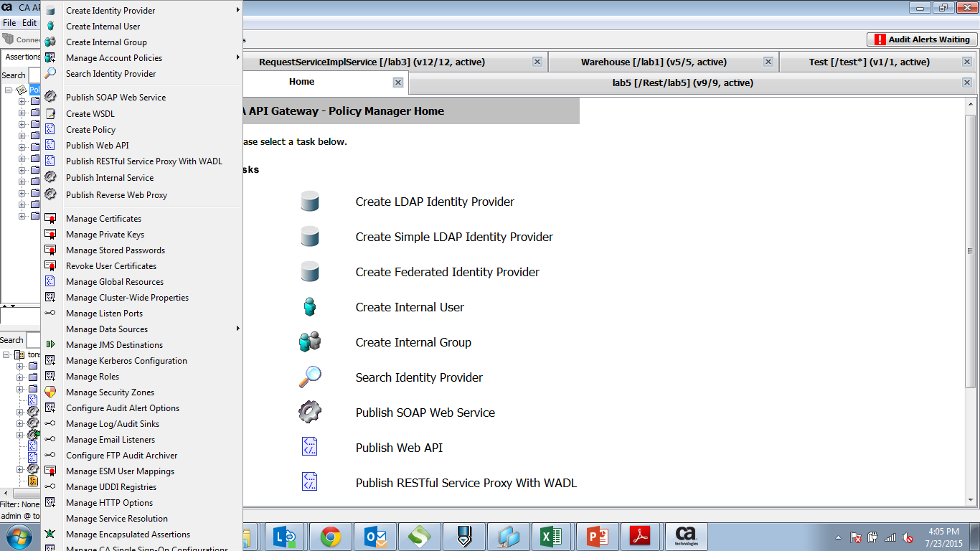980x551 pixels.
Task: Click the volume icon in system tray
Action: [908, 537]
